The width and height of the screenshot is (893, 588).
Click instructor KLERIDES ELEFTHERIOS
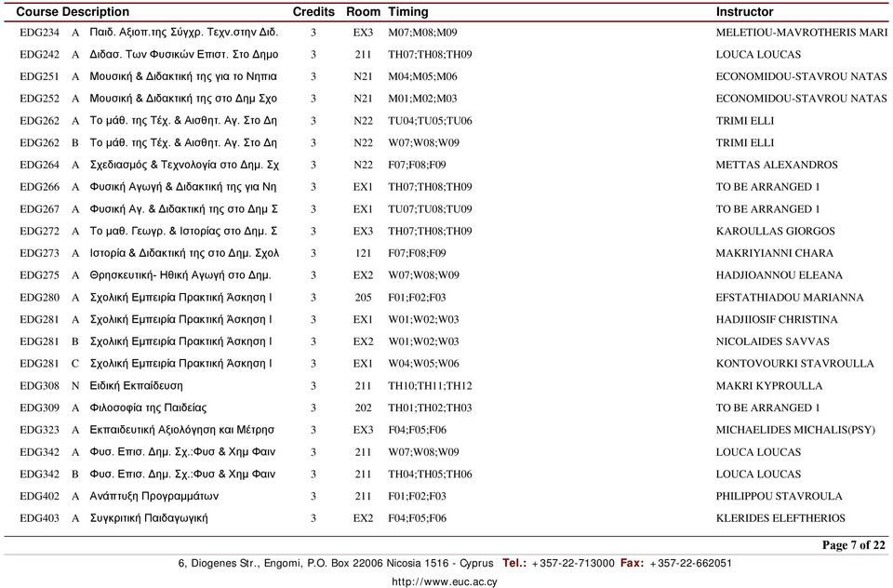click(780, 518)
